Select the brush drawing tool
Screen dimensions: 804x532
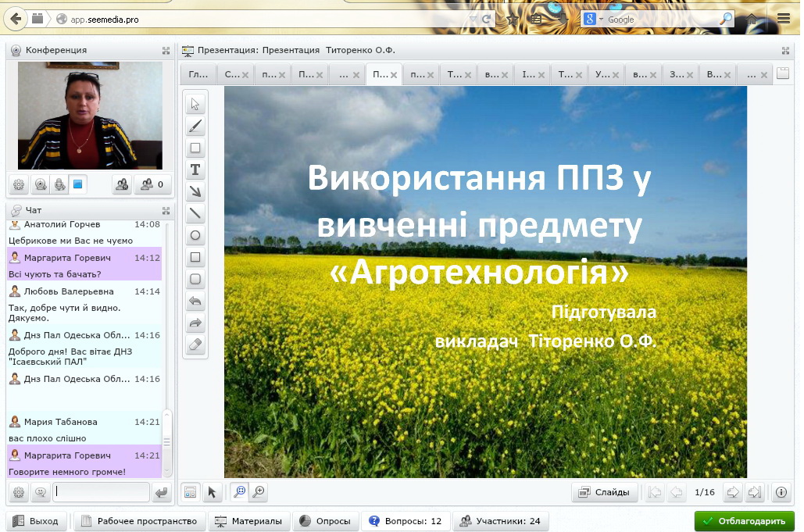195,127
